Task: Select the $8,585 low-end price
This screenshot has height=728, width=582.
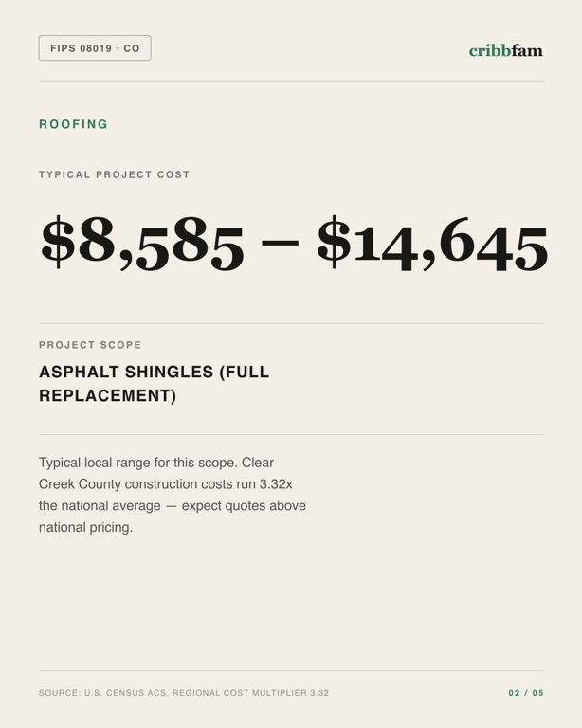Action: point(142,243)
